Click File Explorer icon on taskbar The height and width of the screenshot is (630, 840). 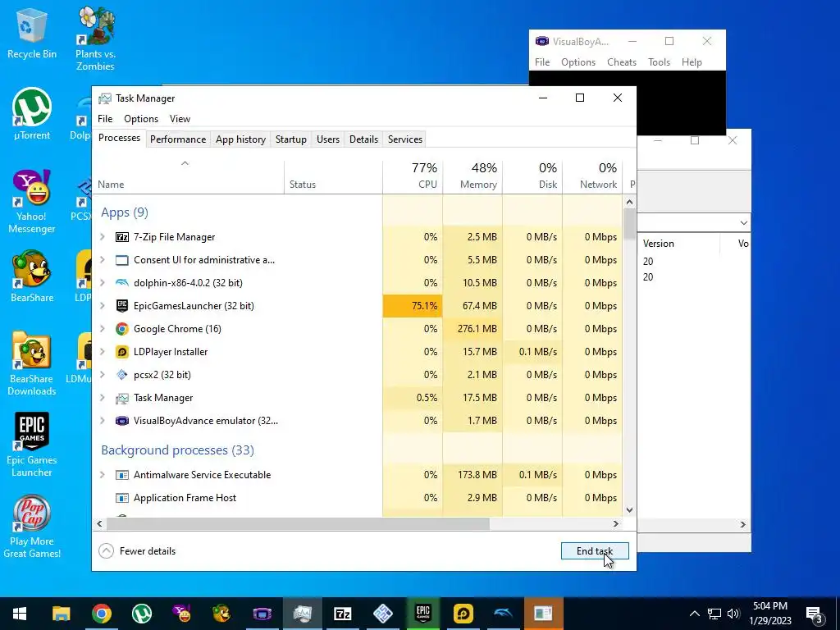[61, 614]
